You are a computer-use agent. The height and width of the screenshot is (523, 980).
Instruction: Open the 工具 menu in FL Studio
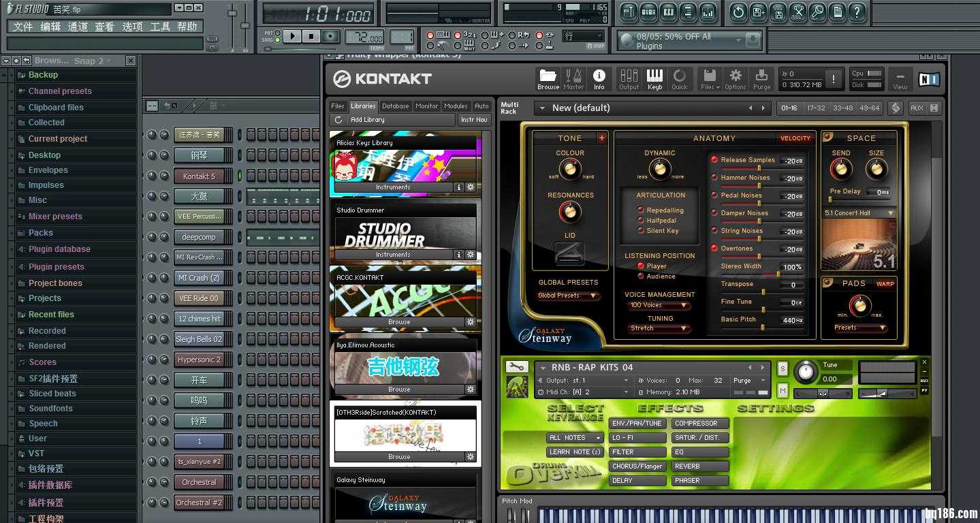[160, 27]
